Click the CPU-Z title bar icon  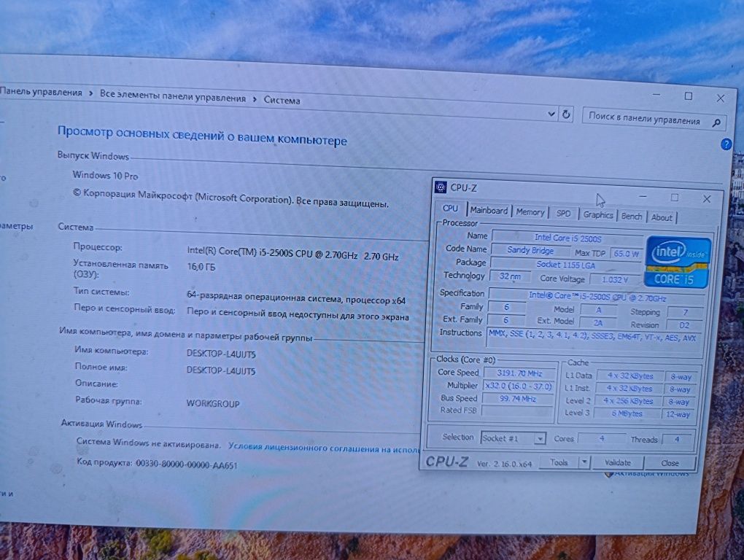[x=441, y=187]
